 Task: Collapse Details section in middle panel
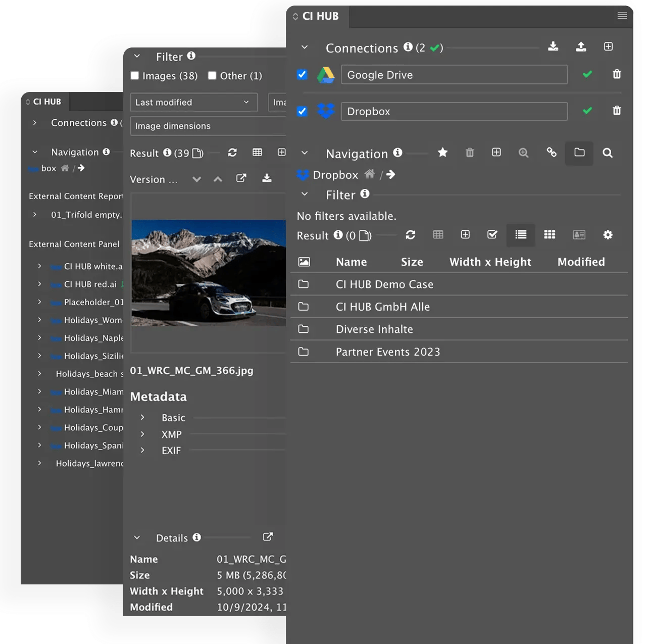(x=137, y=537)
